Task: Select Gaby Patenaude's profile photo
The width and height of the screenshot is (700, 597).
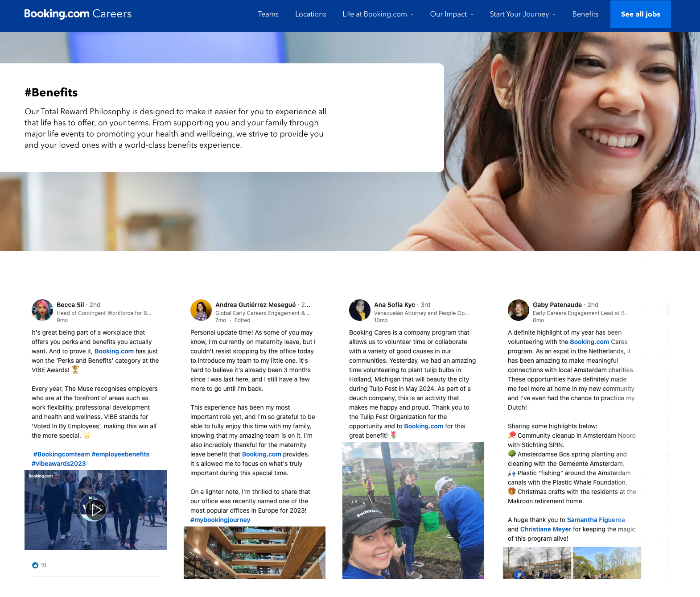Action: 519,310
